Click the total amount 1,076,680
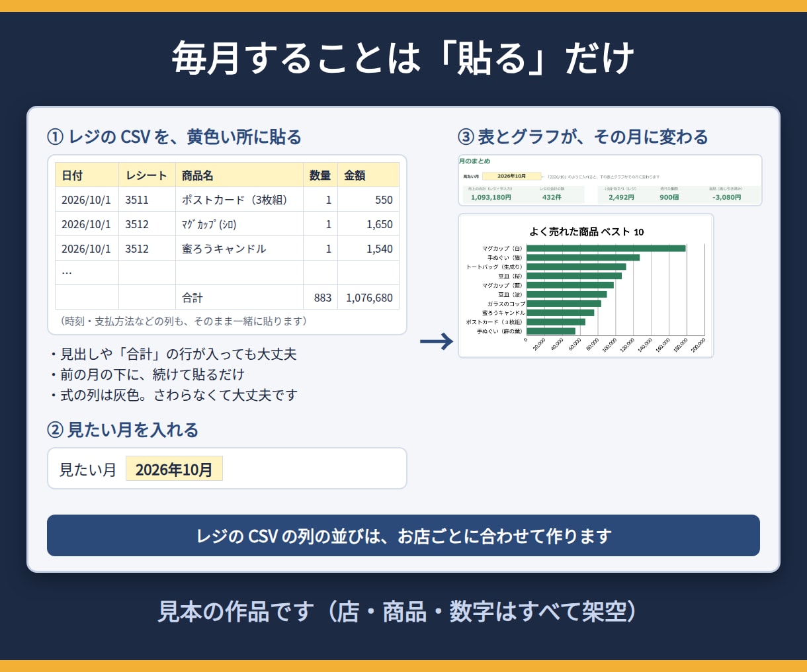 [x=368, y=297]
